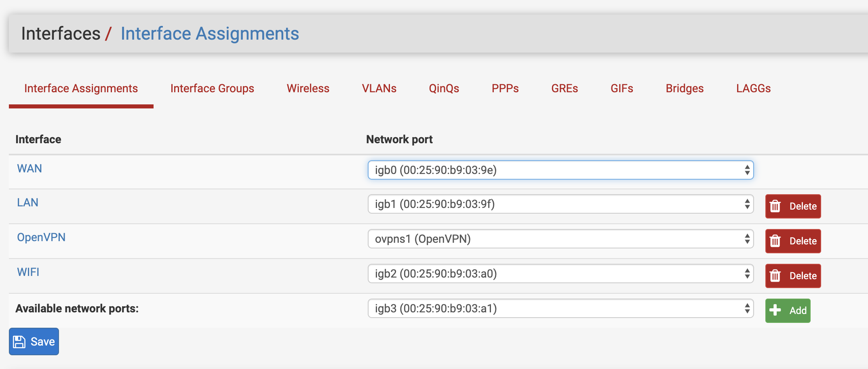868x369 pixels.
Task: Switch to the Interface Groups tab
Action: pos(212,89)
